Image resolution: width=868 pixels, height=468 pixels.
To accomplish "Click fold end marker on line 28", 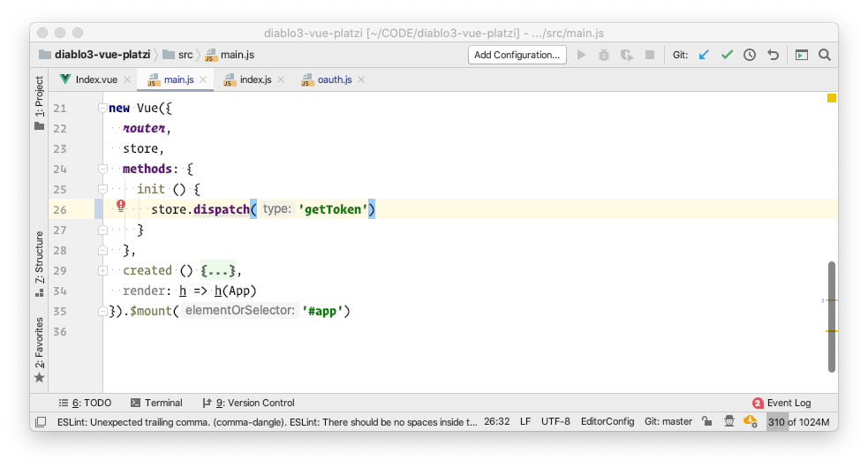I will [x=102, y=250].
